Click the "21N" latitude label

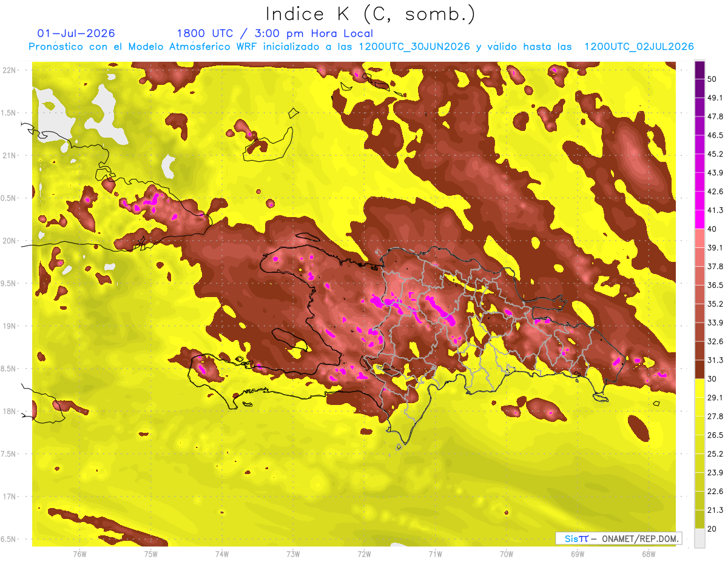click(10, 155)
